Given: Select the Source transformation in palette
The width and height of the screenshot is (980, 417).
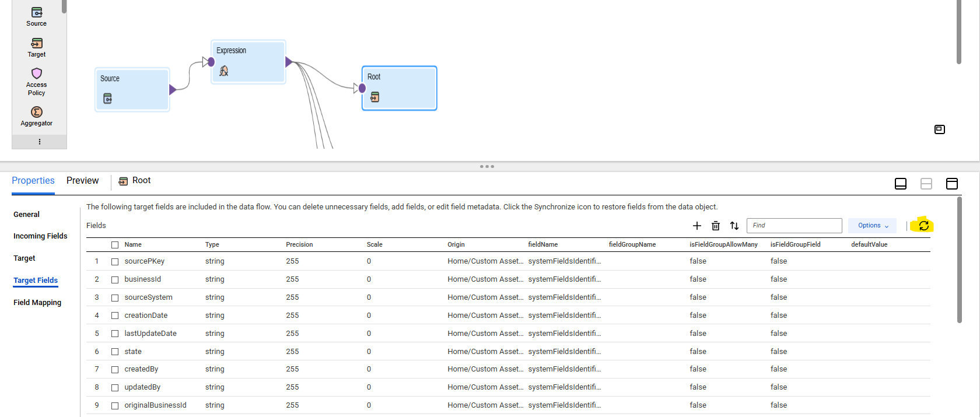Looking at the screenshot, I should point(36,16).
